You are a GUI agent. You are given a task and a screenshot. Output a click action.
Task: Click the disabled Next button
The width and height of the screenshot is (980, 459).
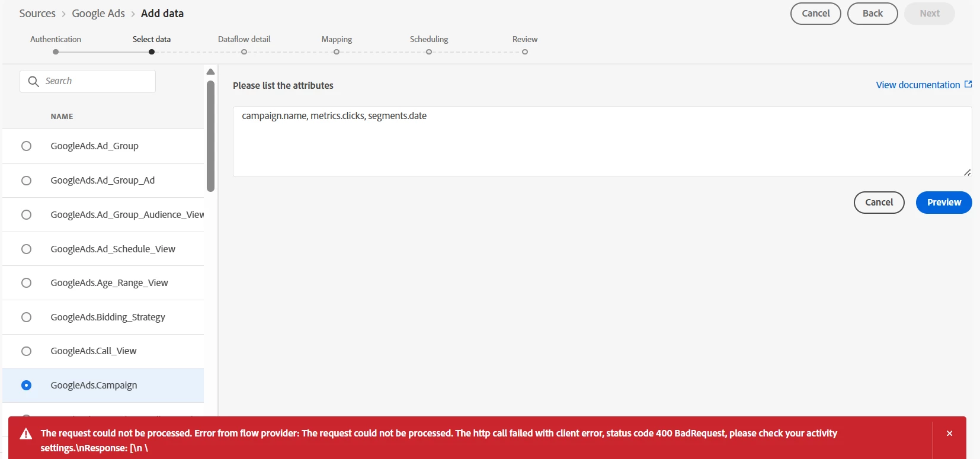[930, 13]
